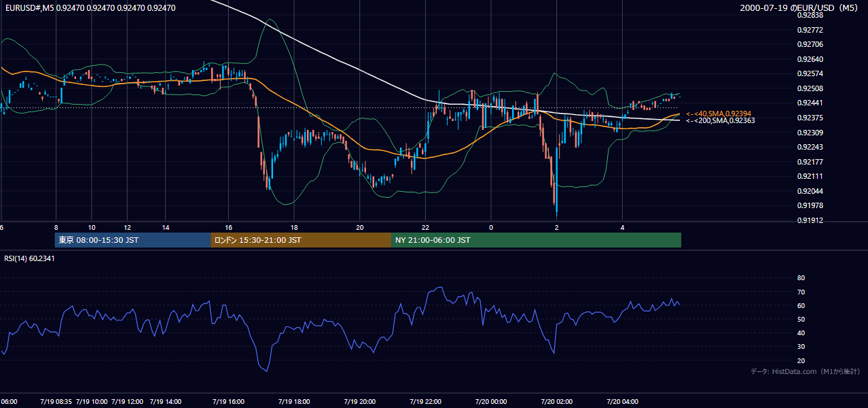Screen dimensions: 868x408
Task: Click RSI scale value 40
Action: click(801, 333)
